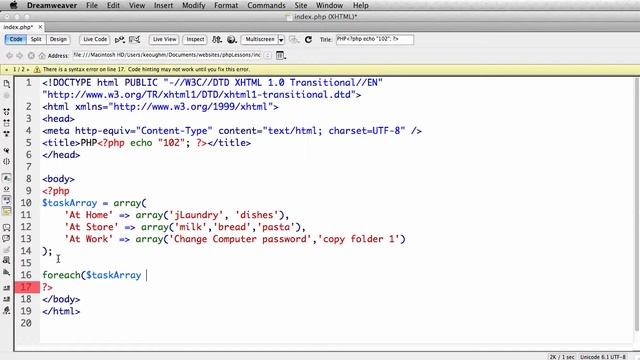Open the Apple menu
Screen dimensions: 640x360
(13, 5)
